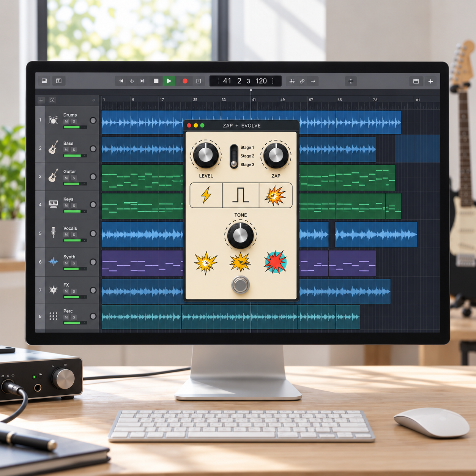Start recording with the red record button
Screen dimensions: 476x476
tap(185, 81)
